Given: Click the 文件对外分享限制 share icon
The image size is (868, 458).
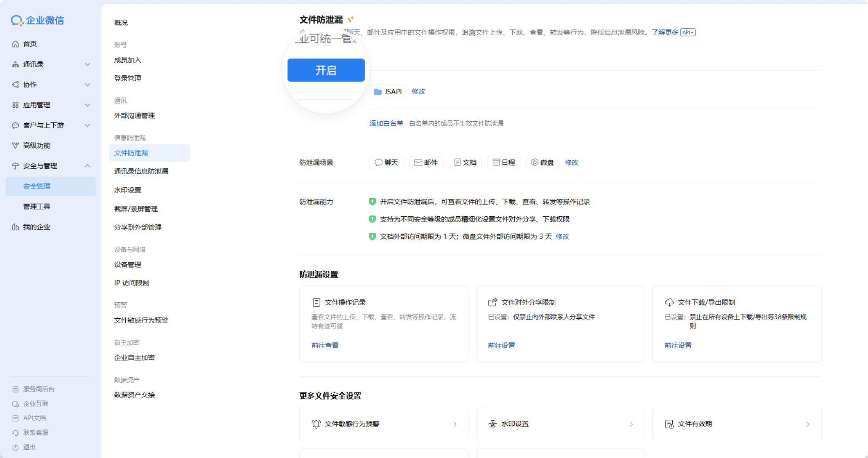Looking at the screenshot, I should (493, 302).
